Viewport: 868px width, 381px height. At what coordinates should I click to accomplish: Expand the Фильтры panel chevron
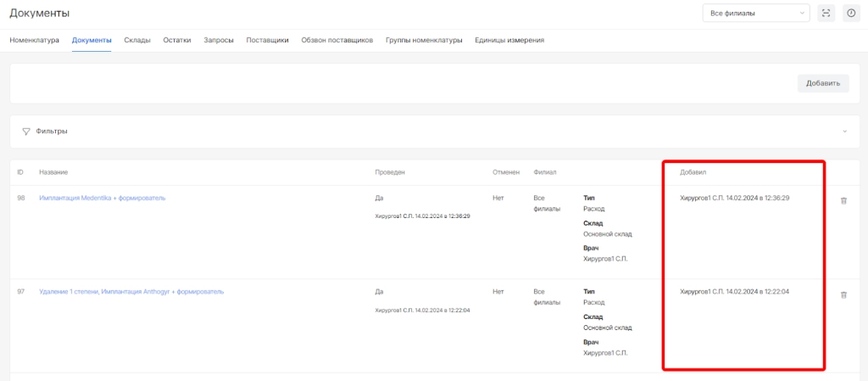click(x=844, y=132)
